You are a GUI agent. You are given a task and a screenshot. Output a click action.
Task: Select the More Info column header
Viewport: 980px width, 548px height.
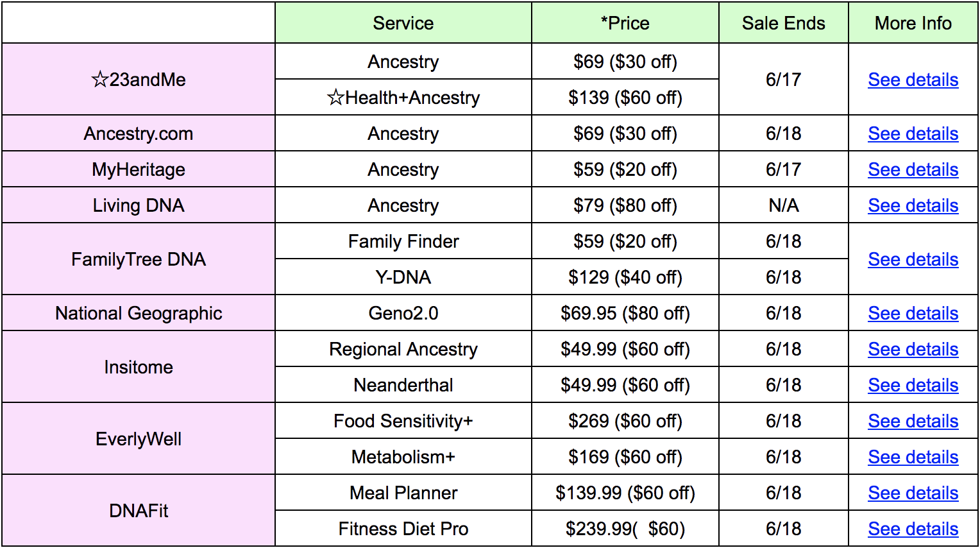click(913, 23)
